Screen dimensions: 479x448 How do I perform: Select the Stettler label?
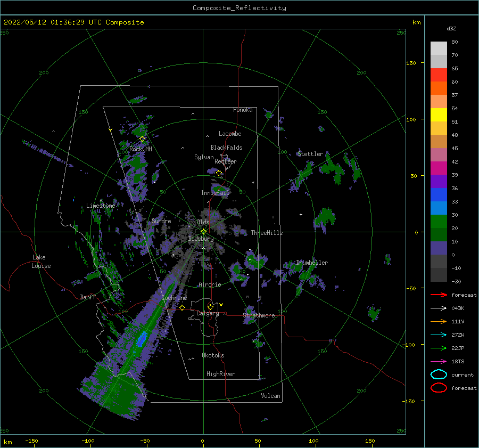pos(310,154)
